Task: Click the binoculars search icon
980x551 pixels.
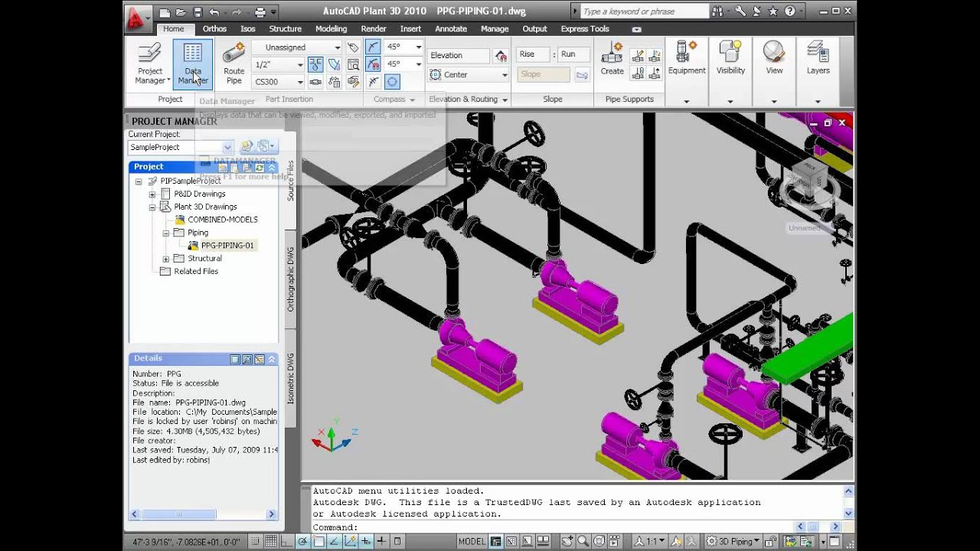Action: pos(717,11)
